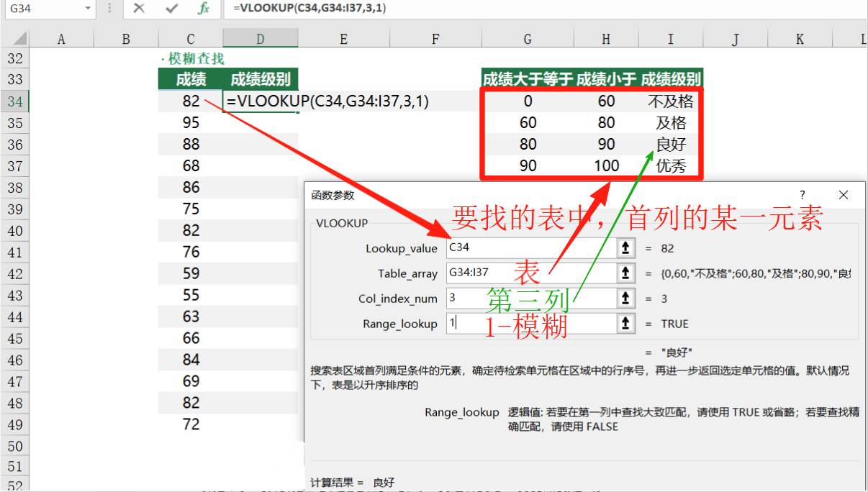Select cell C46 containing 84
Screen dimensions: 868x492
[x=190, y=360]
